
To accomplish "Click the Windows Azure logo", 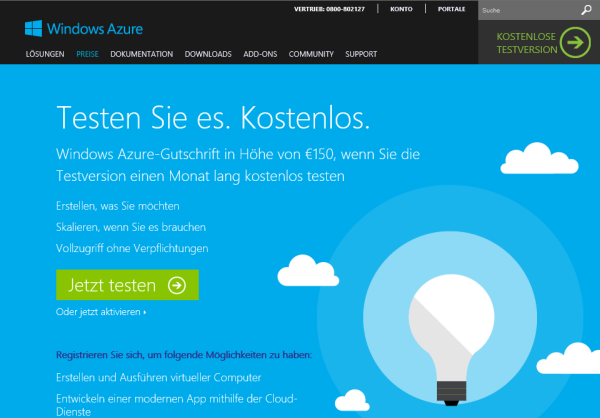I will [84, 29].
